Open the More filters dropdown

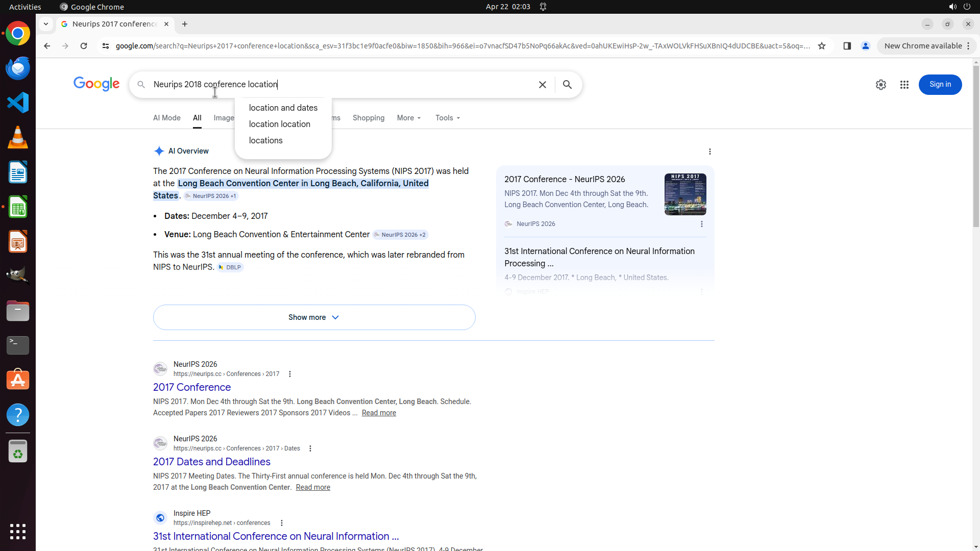click(409, 118)
